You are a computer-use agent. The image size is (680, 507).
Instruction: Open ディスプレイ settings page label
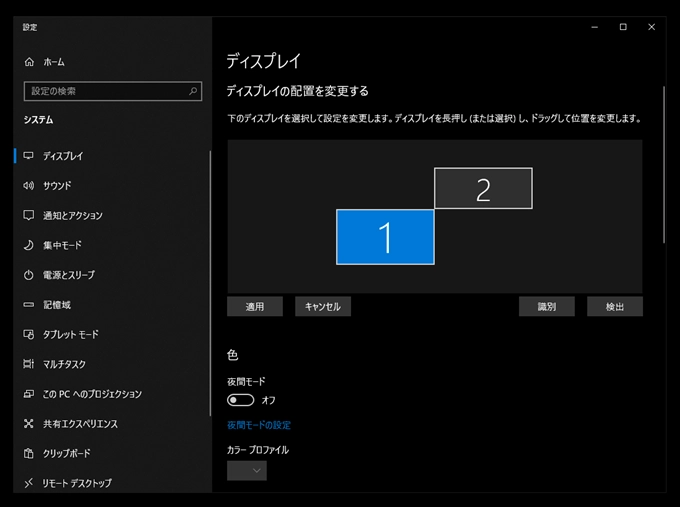pyautogui.click(x=63, y=156)
